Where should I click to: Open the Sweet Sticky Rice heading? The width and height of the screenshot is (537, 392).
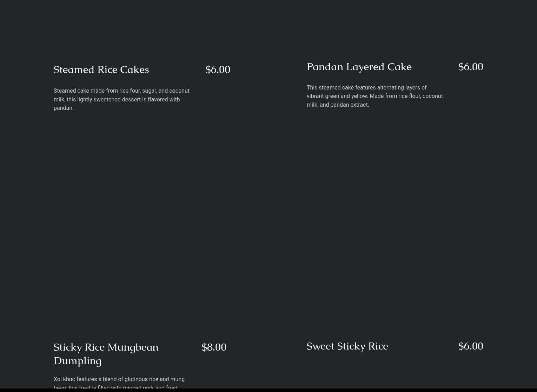coord(347,346)
